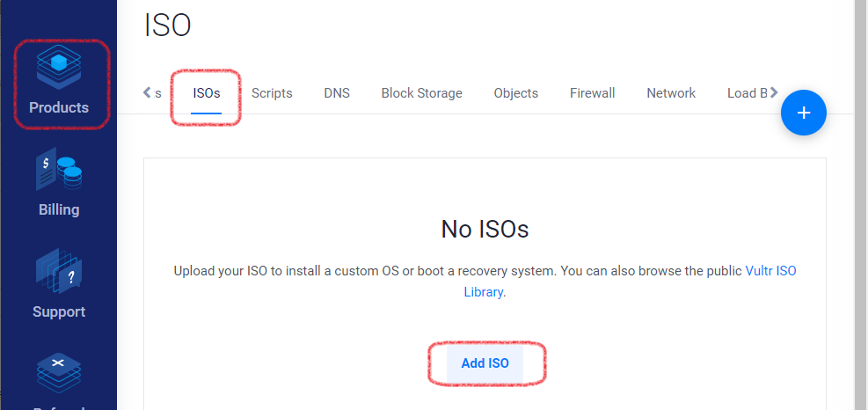
Task: Open the Support question-mark icon
Action: 59,271
